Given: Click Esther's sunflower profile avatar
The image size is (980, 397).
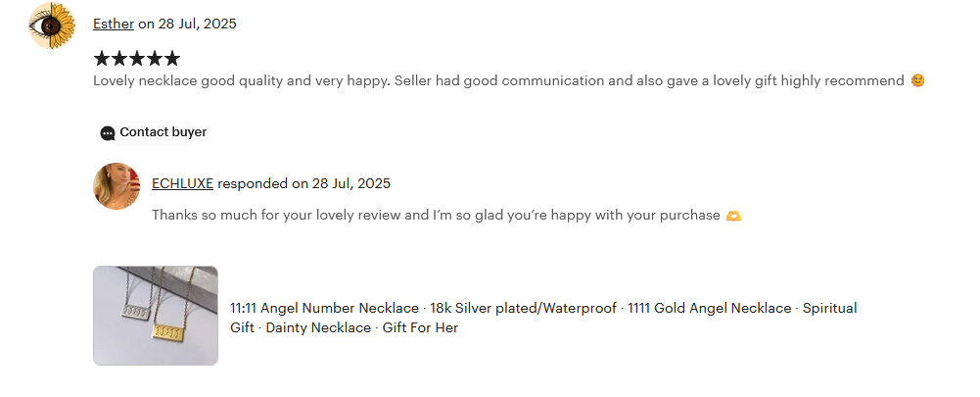Looking at the screenshot, I should [x=52, y=25].
